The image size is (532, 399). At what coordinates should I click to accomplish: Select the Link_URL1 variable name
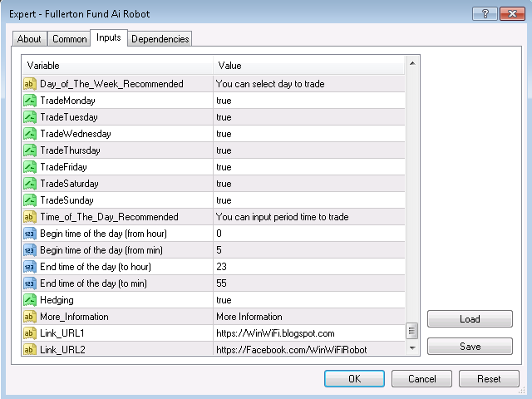pyautogui.click(x=62, y=333)
